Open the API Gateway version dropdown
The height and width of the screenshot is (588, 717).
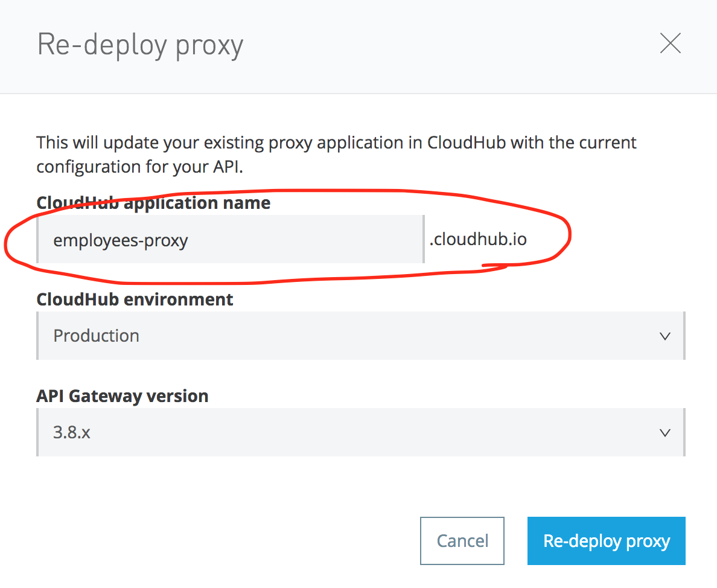coord(360,432)
